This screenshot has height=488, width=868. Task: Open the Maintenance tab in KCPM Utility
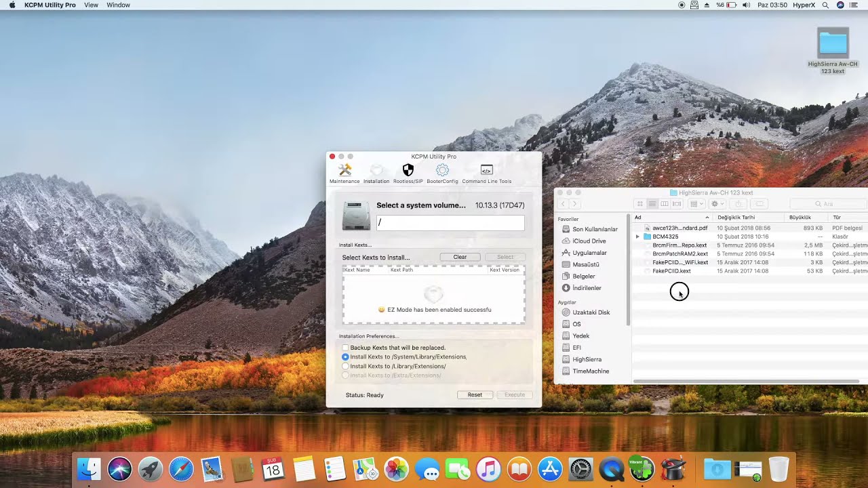point(344,174)
